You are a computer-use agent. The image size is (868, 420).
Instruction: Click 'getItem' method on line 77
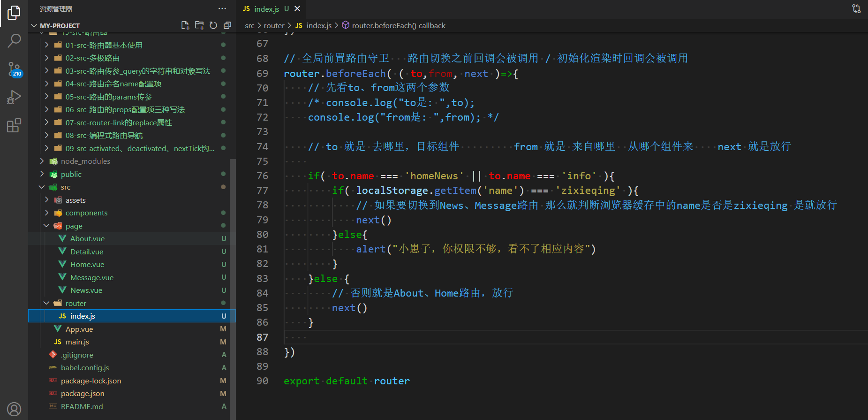click(455, 190)
